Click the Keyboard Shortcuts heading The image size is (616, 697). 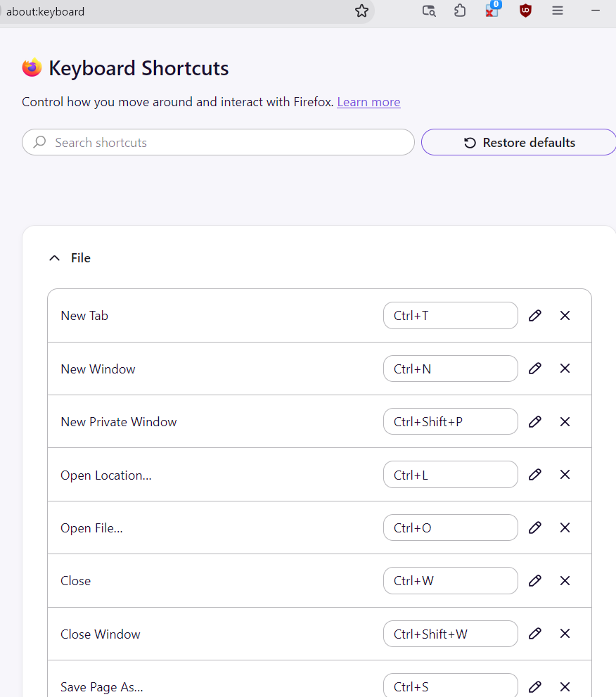[139, 68]
